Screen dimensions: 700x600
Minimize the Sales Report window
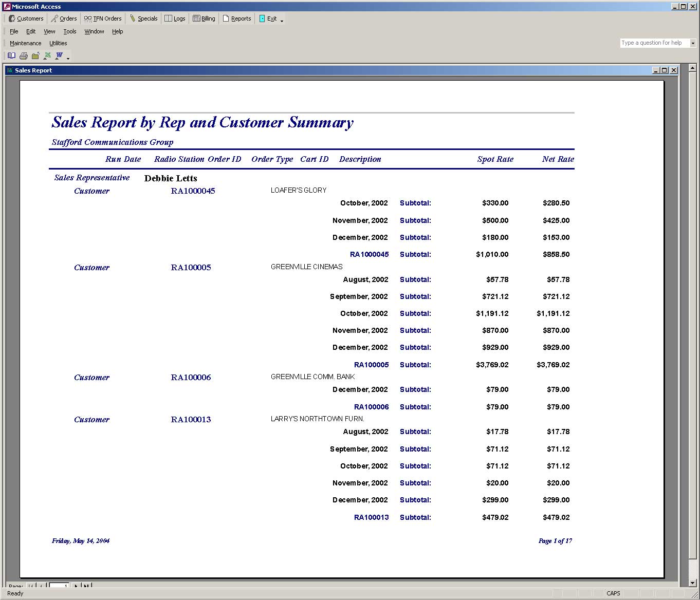click(x=656, y=70)
